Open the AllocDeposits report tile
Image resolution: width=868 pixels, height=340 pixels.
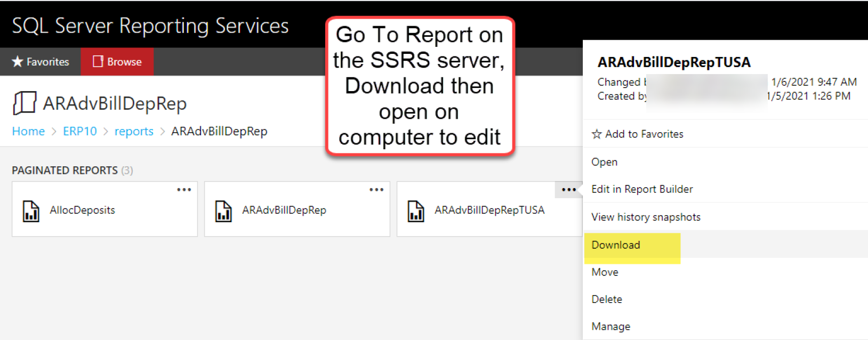(105, 209)
